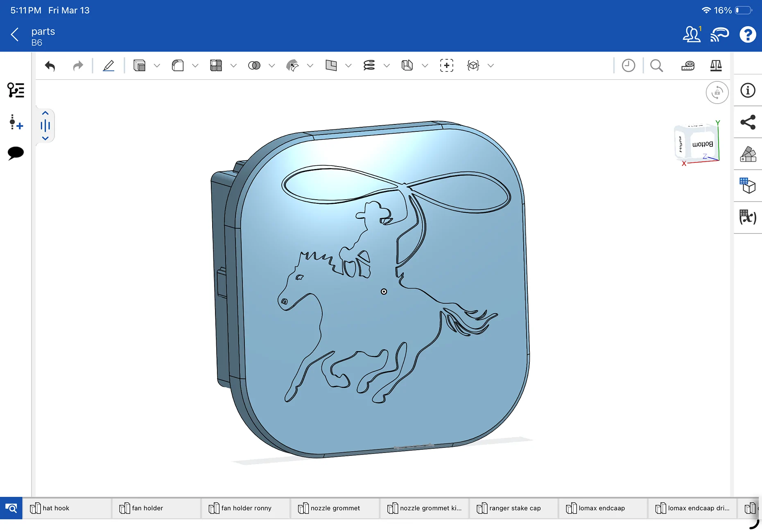Expand the Fillet tool dropdown
Image resolution: width=762 pixels, height=532 pixels.
point(195,65)
